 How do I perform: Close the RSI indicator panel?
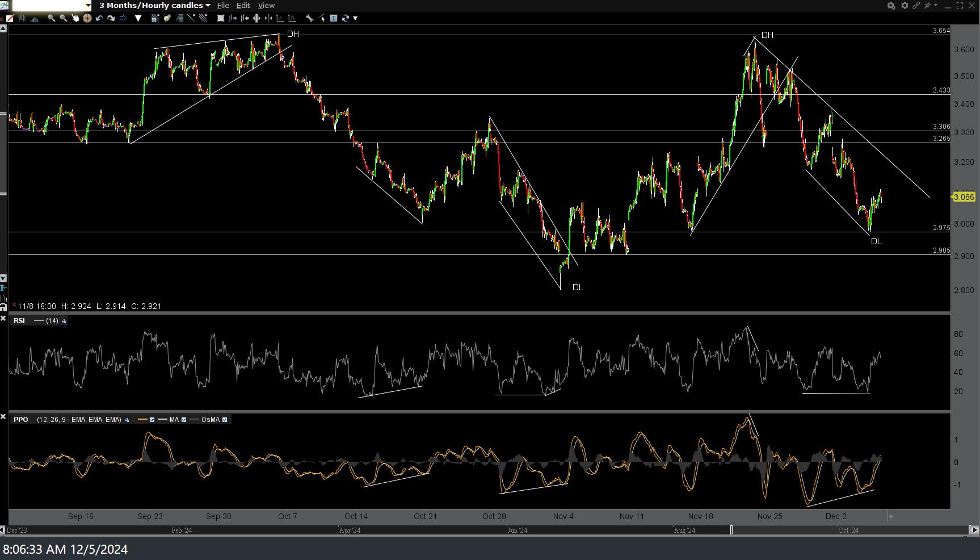coord(3,318)
